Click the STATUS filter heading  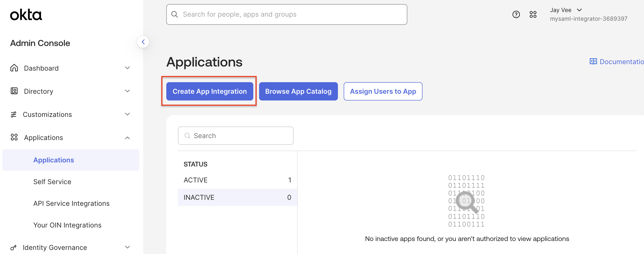point(195,164)
